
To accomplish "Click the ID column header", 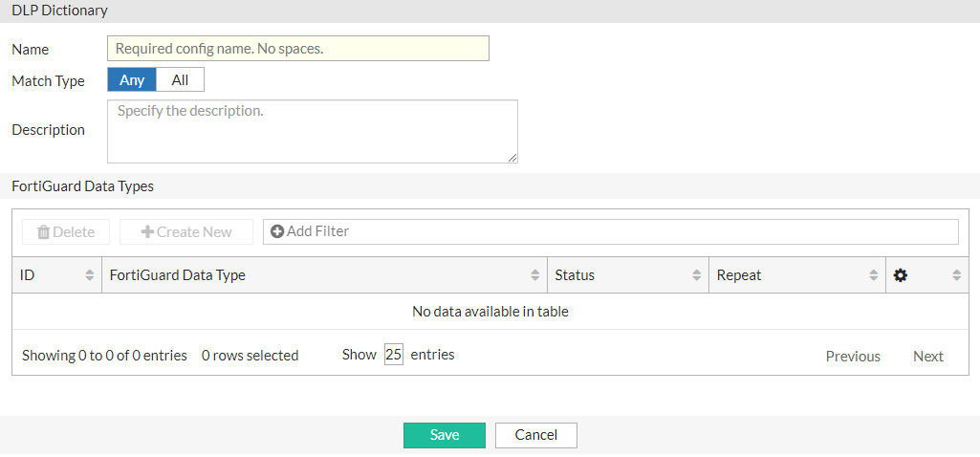I will (x=56, y=275).
